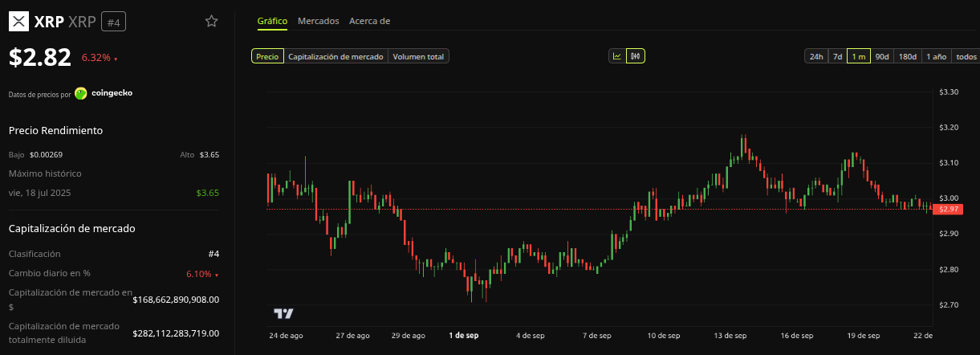Image resolution: width=980 pixels, height=355 pixels.
Task: Click the 13 de sep date label
Action: (730, 335)
